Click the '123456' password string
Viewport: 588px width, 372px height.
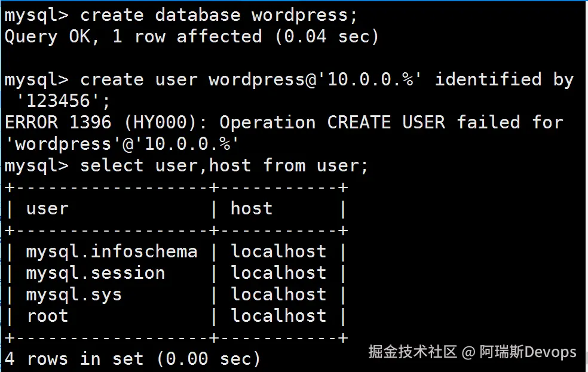[x=59, y=101]
